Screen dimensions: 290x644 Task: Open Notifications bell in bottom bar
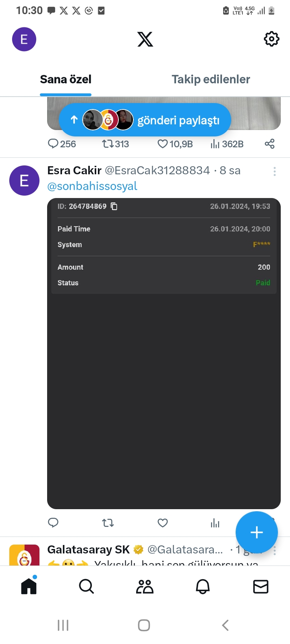point(203,587)
